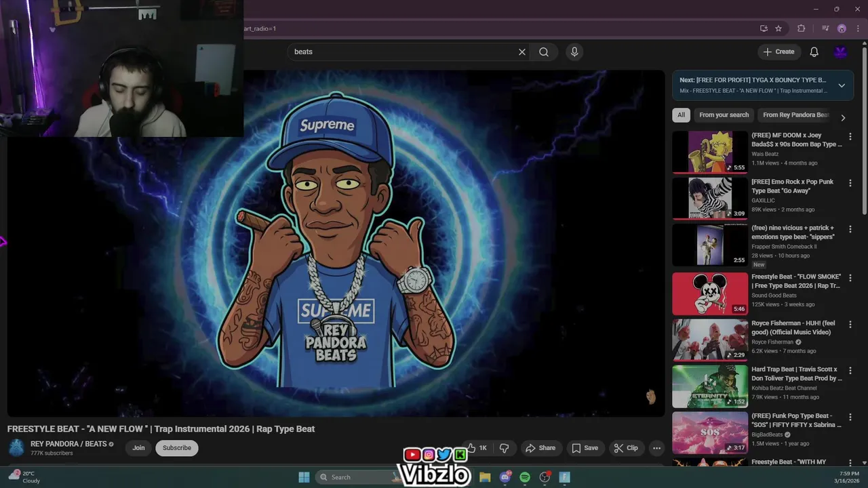Open options menu for Hard Trap Beat video
Viewport: 868px width, 488px height.
(x=850, y=371)
